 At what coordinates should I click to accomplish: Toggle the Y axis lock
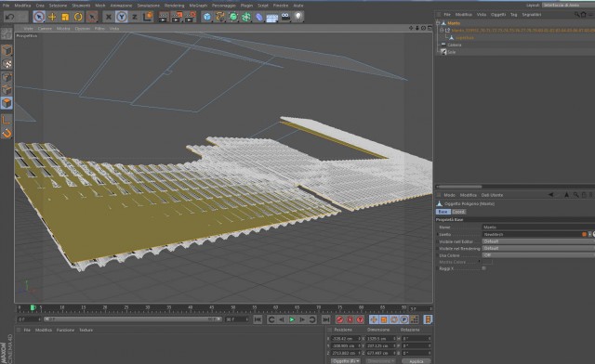[122, 17]
